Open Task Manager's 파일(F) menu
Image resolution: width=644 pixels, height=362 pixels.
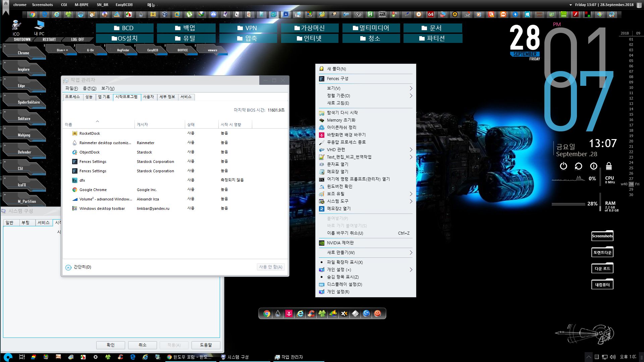[71, 88]
